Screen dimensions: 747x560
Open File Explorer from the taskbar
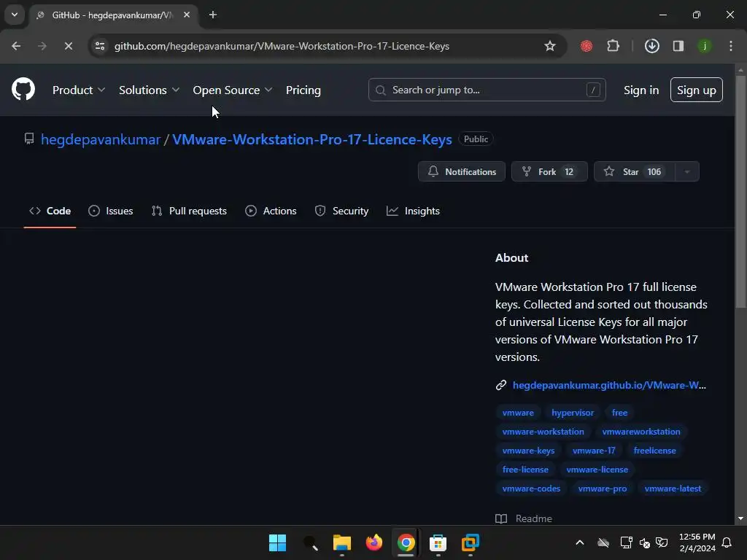342,542
